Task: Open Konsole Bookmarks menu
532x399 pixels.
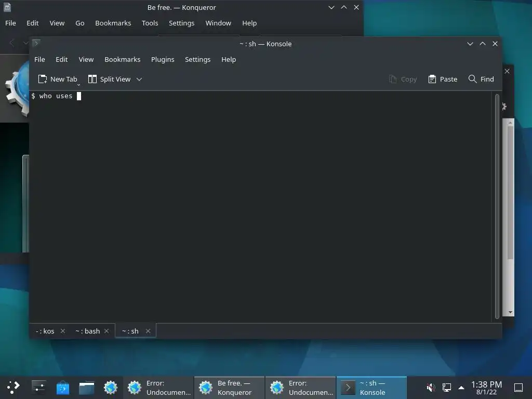Action: [x=123, y=59]
